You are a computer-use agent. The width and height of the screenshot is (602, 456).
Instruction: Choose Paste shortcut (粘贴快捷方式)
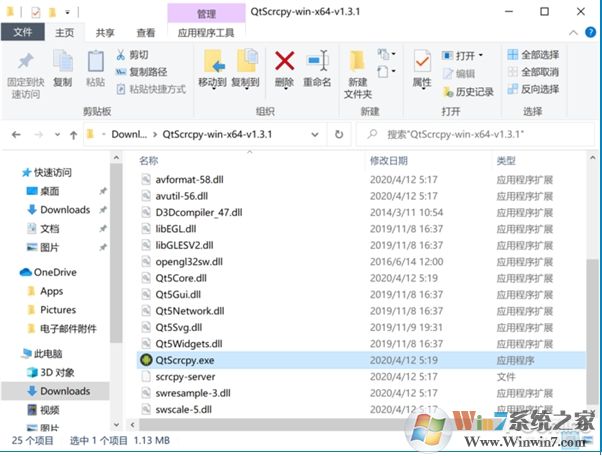(151, 89)
